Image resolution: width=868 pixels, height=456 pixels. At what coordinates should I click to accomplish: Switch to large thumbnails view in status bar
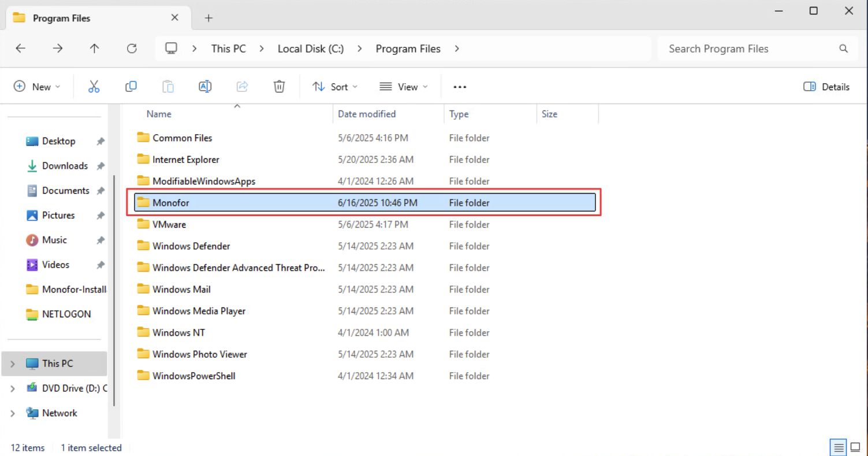(855, 447)
